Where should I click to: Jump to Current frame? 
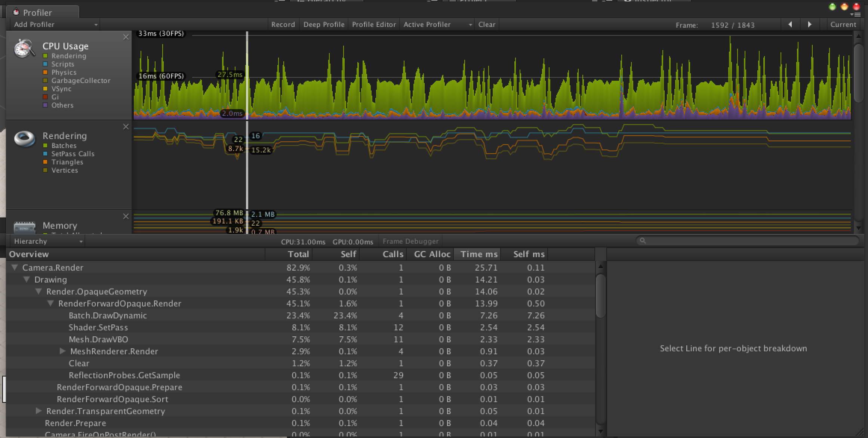[x=843, y=24]
